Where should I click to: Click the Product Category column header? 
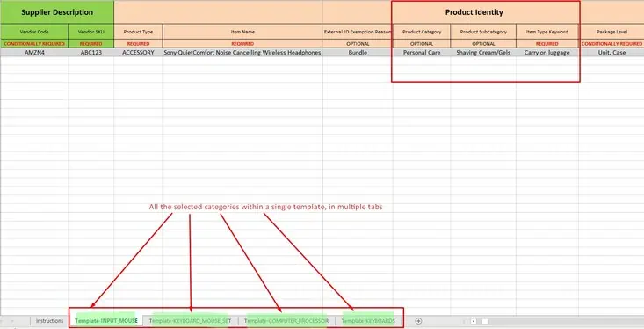[x=422, y=32]
